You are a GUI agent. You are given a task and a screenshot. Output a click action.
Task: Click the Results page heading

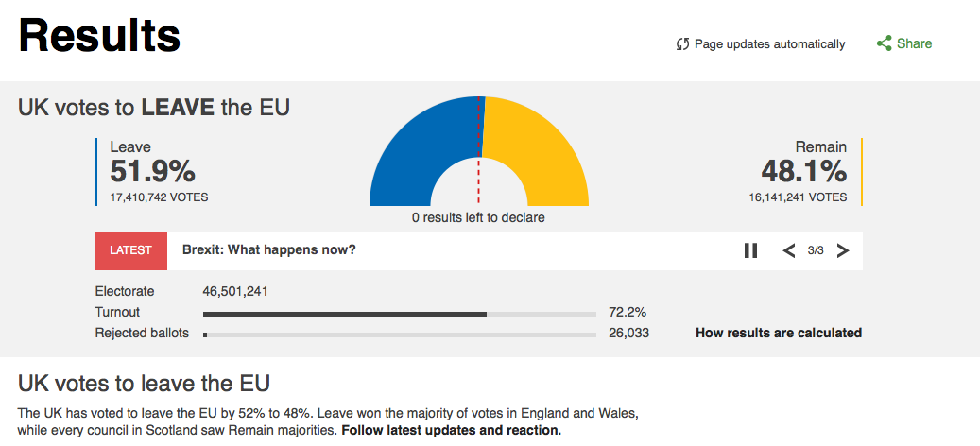pyautogui.click(x=99, y=36)
